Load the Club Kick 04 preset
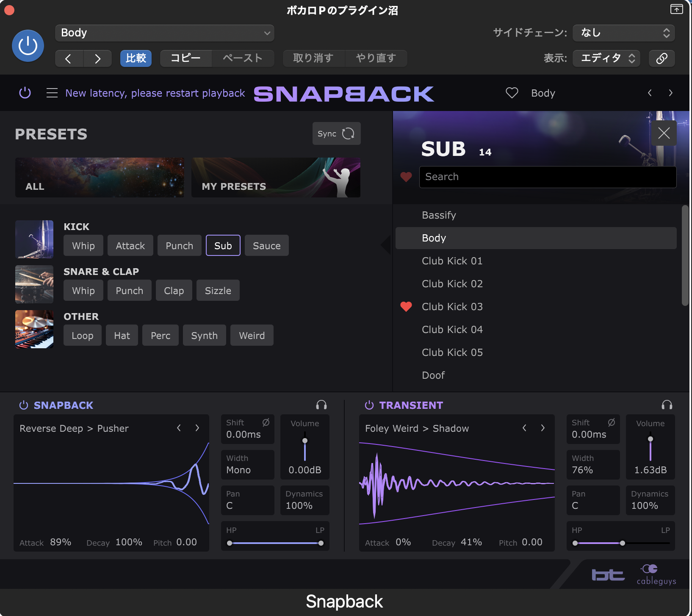692x616 pixels. click(x=536, y=330)
